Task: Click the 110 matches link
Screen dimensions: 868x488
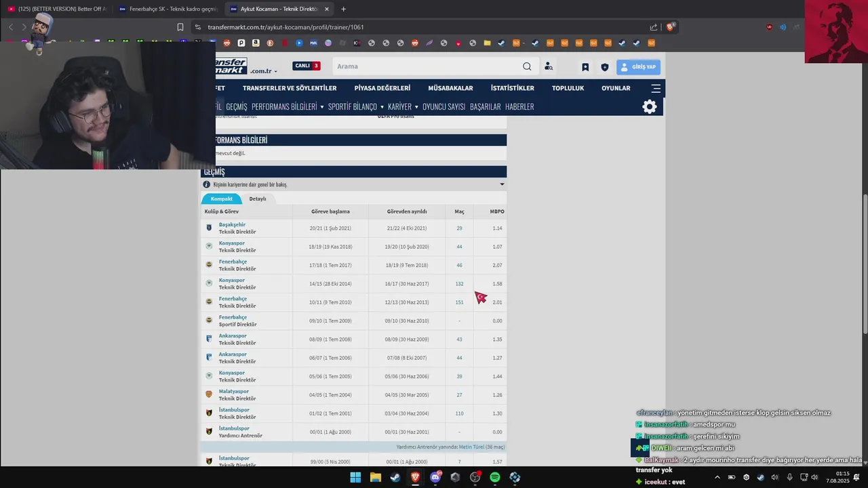Action: click(459, 413)
